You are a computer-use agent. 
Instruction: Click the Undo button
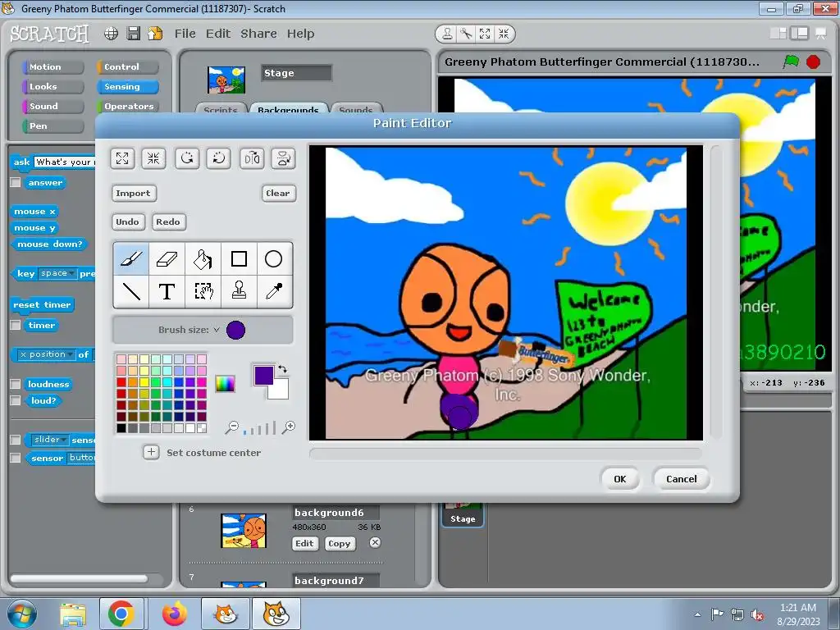point(127,221)
